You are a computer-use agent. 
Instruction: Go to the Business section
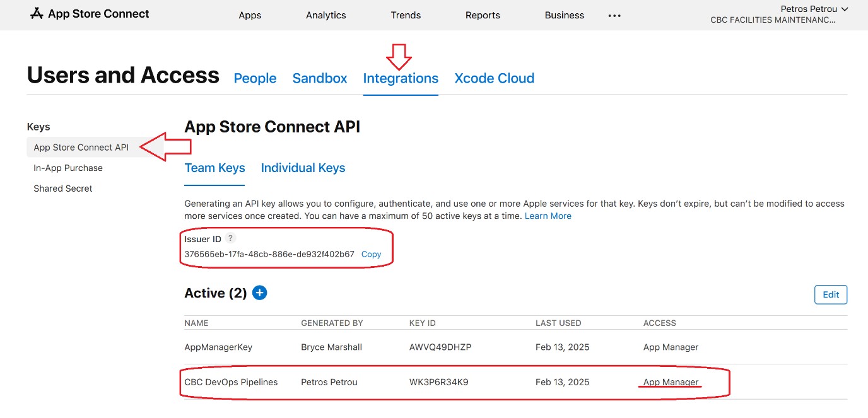pos(564,15)
